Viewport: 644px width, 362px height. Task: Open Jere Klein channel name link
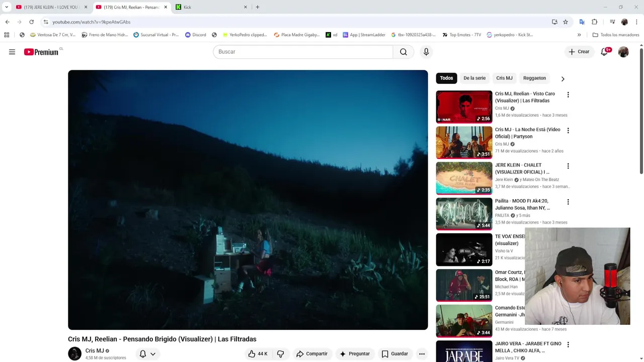click(504, 179)
